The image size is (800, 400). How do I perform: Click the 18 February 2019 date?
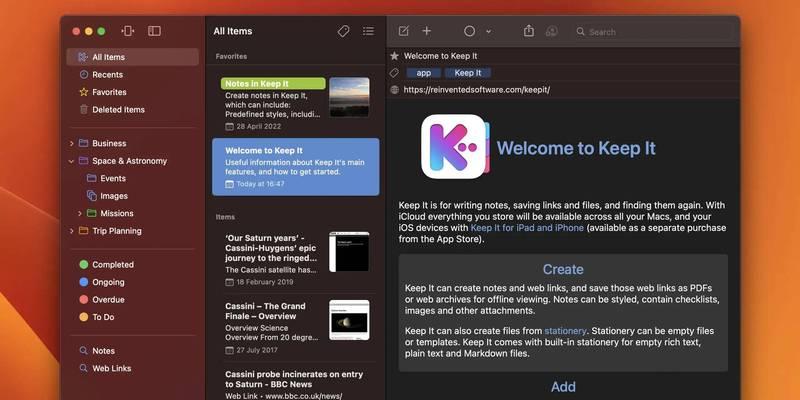pyautogui.click(x=264, y=282)
